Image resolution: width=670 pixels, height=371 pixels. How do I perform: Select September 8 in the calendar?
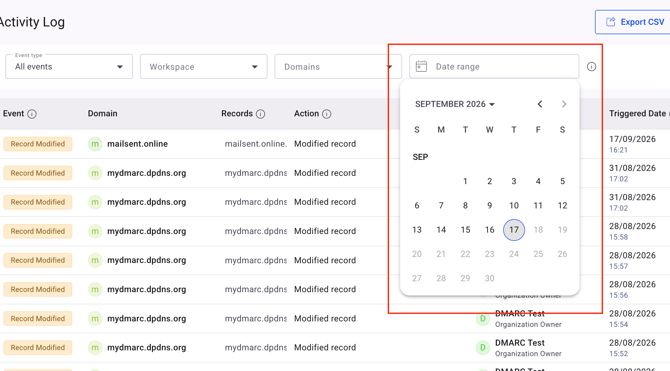465,206
